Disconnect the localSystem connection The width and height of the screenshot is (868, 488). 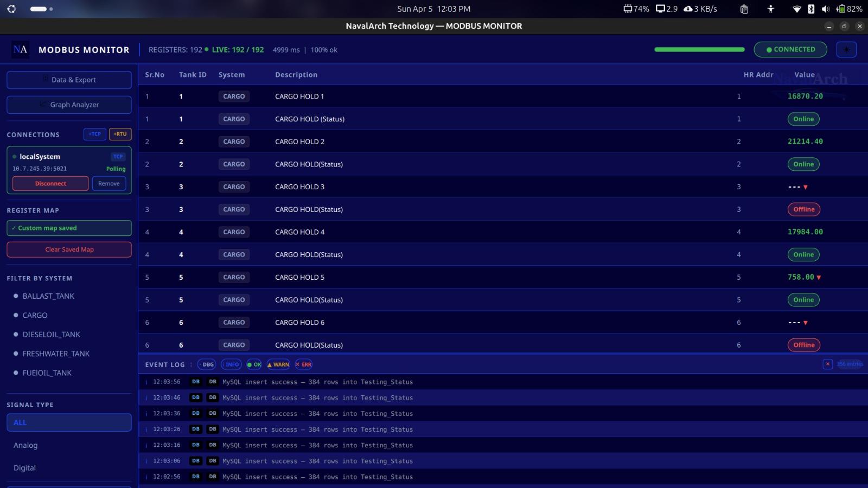(x=50, y=183)
